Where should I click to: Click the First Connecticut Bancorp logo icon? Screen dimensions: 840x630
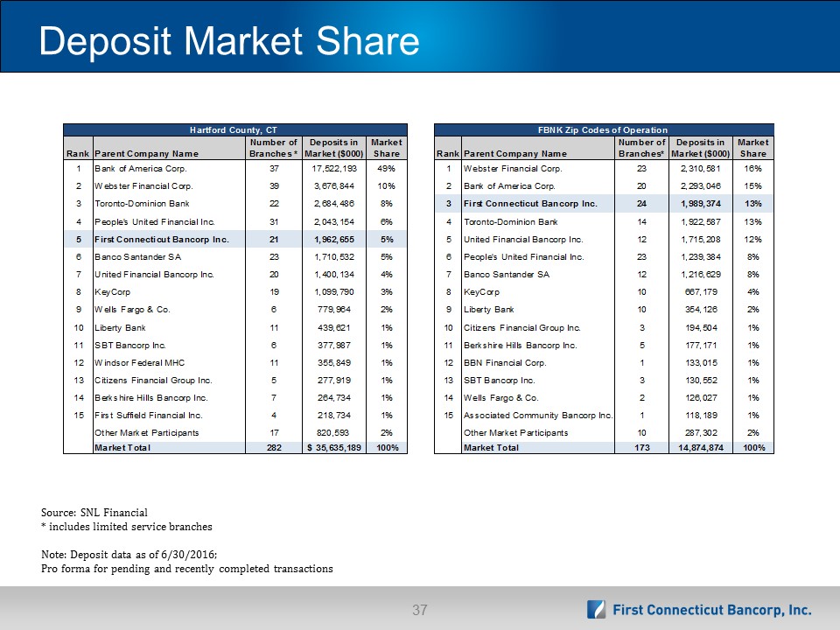click(x=596, y=609)
